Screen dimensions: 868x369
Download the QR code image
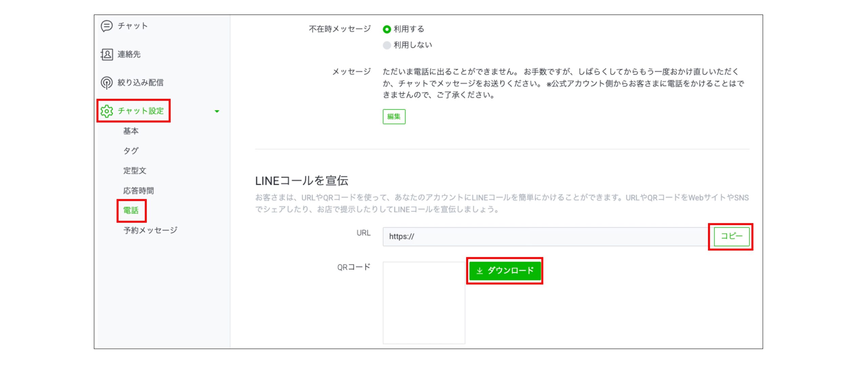pyautogui.click(x=505, y=271)
